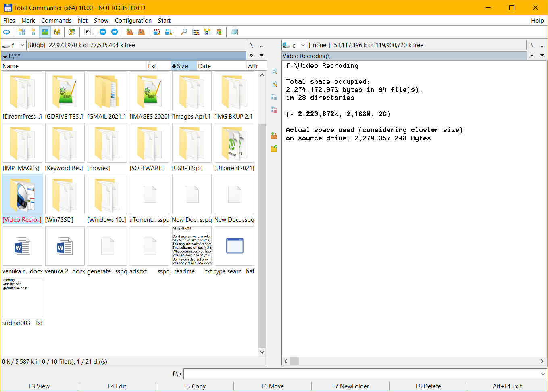This screenshot has width=548, height=392.
Task: Click the Pack files toolbar icon
Action: tap(129, 32)
